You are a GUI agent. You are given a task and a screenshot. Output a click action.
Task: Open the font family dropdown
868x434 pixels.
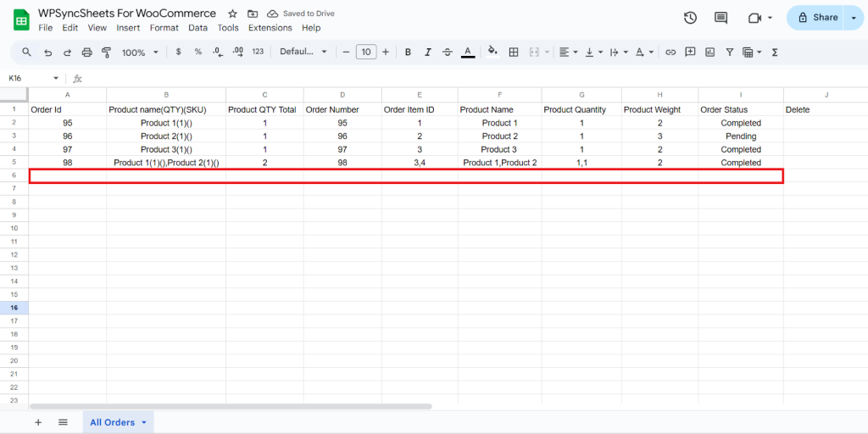pos(303,52)
